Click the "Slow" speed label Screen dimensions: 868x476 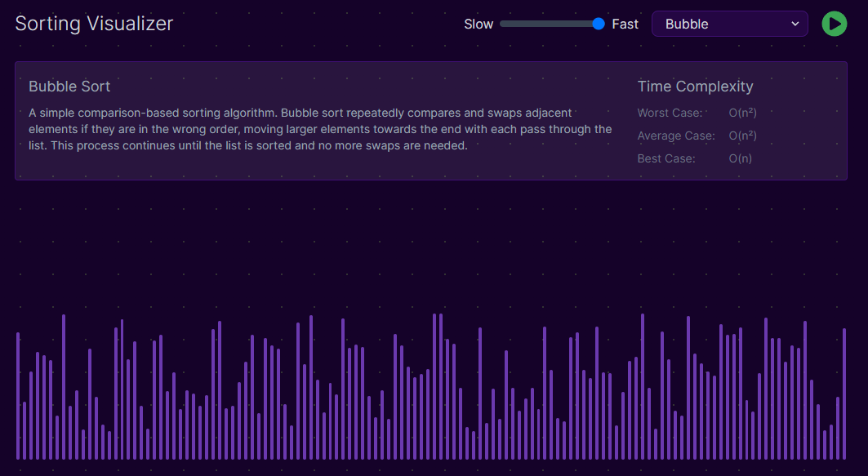[479, 24]
